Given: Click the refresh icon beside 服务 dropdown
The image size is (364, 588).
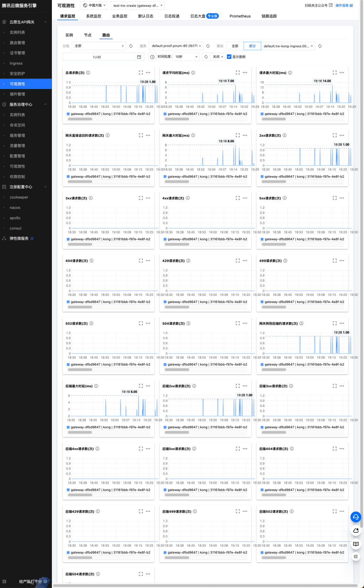Looking at the screenshot, I should click(208, 46).
